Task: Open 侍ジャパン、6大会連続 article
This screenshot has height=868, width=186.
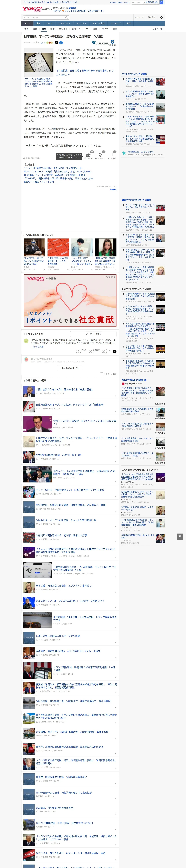Action: click(84, 472)
